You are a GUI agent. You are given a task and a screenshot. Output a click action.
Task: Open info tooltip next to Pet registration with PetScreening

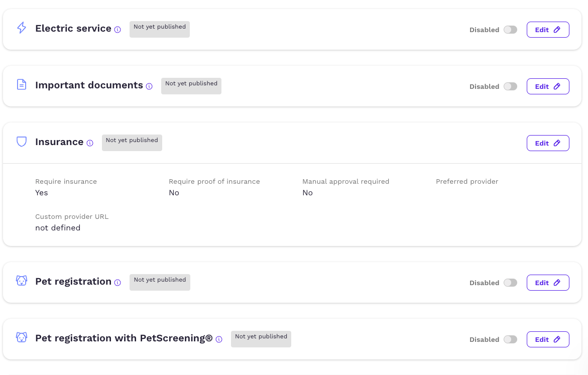(219, 339)
